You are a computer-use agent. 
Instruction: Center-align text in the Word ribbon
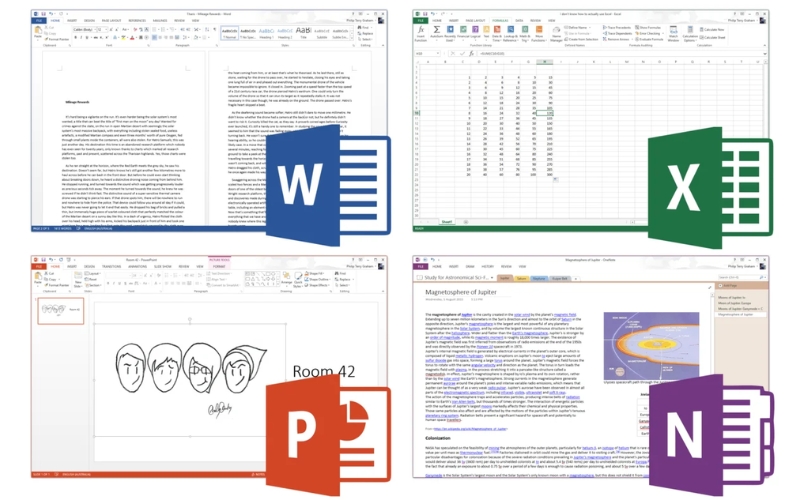pos(160,37)
